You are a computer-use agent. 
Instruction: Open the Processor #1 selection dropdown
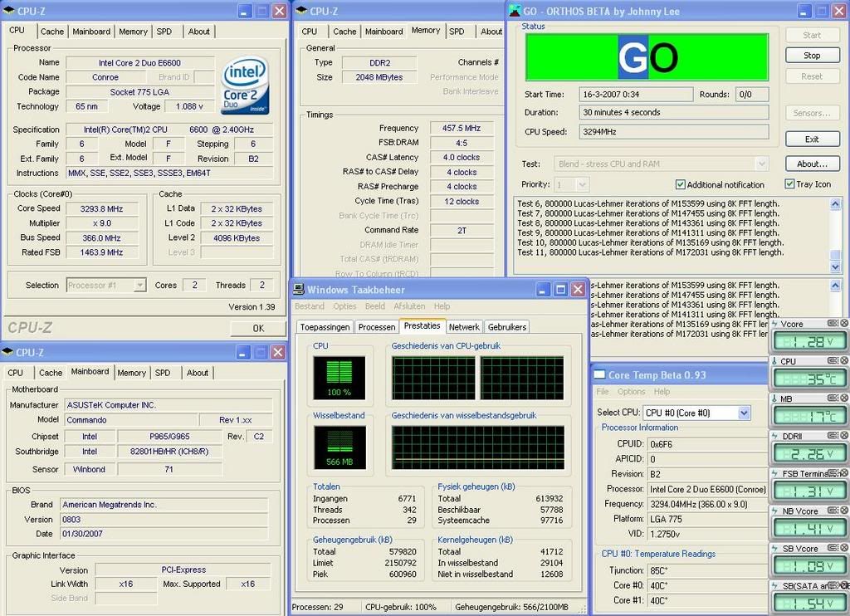point(139,285)
